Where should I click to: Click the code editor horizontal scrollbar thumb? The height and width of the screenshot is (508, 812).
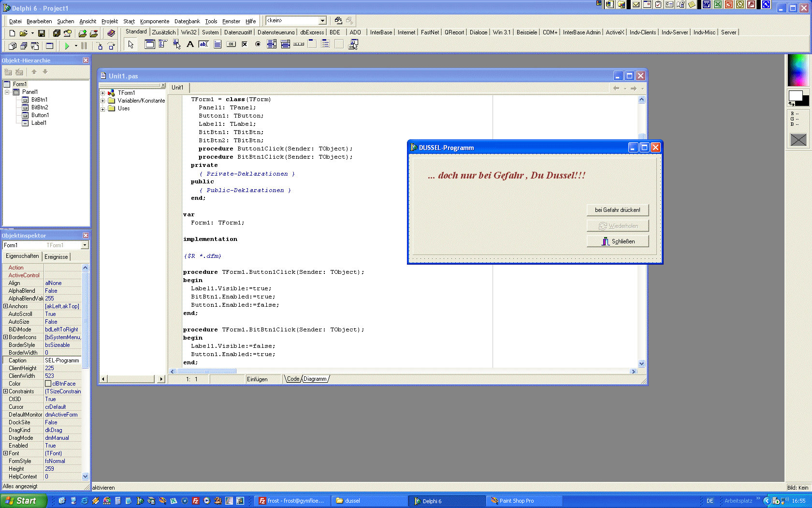[x=206, y=372]
